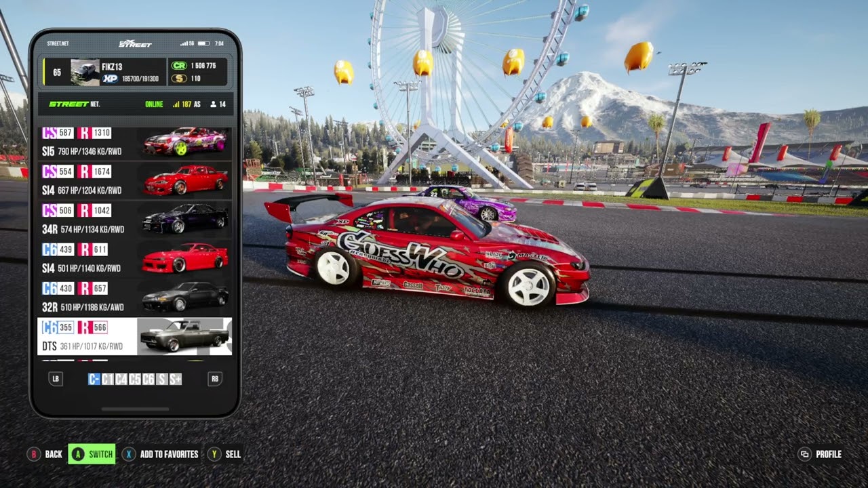Click the credits amount 1 506 775
868x488 pixels.
[203, 66]
